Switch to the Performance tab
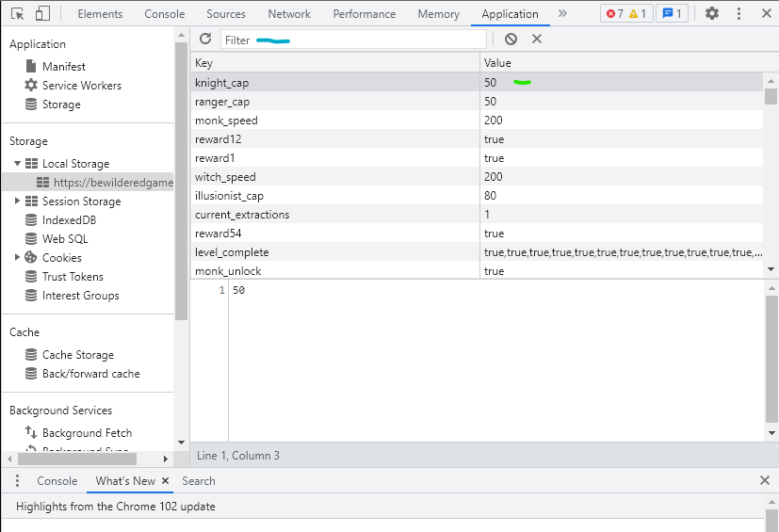This screenshot has height=532, width=779. [x=365, y=14]
